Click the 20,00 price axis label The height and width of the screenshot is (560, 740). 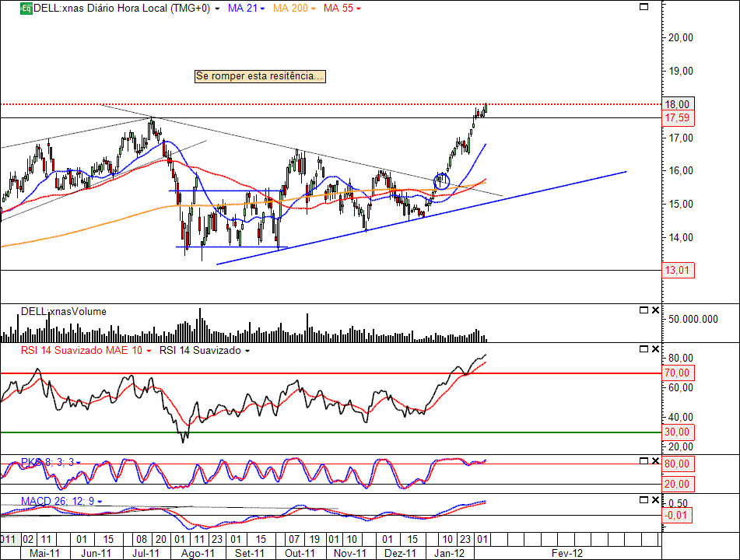pos(681,38)
